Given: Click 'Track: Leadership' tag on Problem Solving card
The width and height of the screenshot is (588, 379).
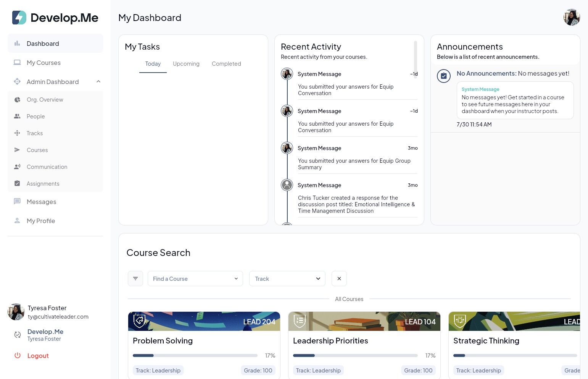Looking at the screenshot, I should 158,370.
